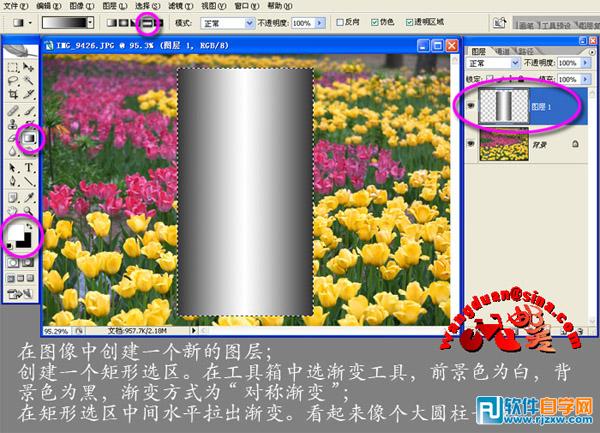This screenshot has height=433, width=600.
Task: Select the Path Selection arrow tool
Action: (x=13, y=168)
